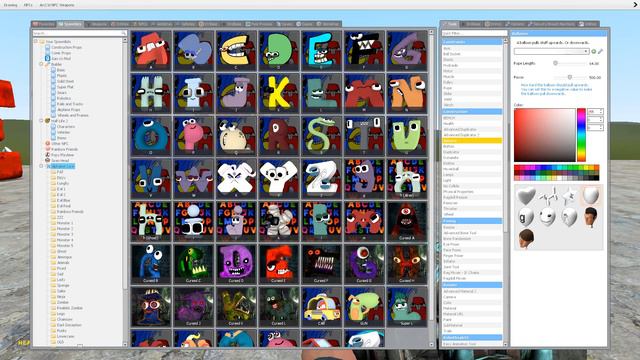Viewport: 640px width, 360px height.
Task: Select the Hoverball tool
Action: (x=472, y=169)
